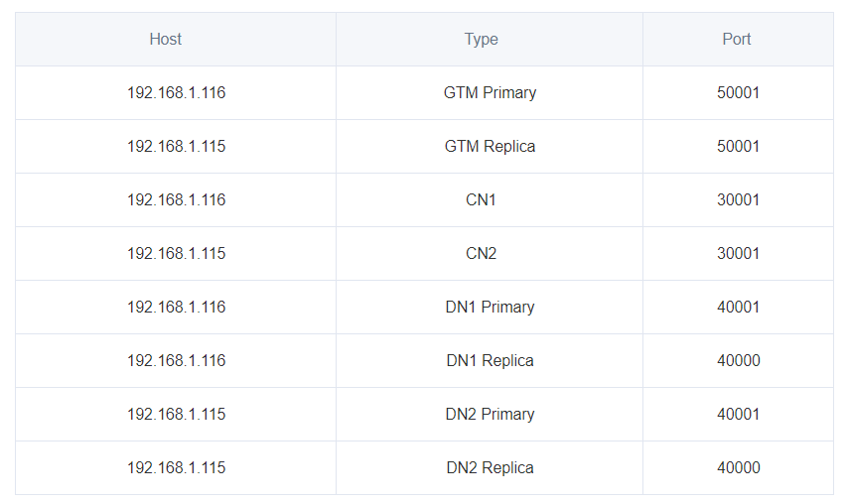This screenshot has height=504, width=847.
Task: Select the DN1 Primary type cell
Action: [x=490, y=308]
